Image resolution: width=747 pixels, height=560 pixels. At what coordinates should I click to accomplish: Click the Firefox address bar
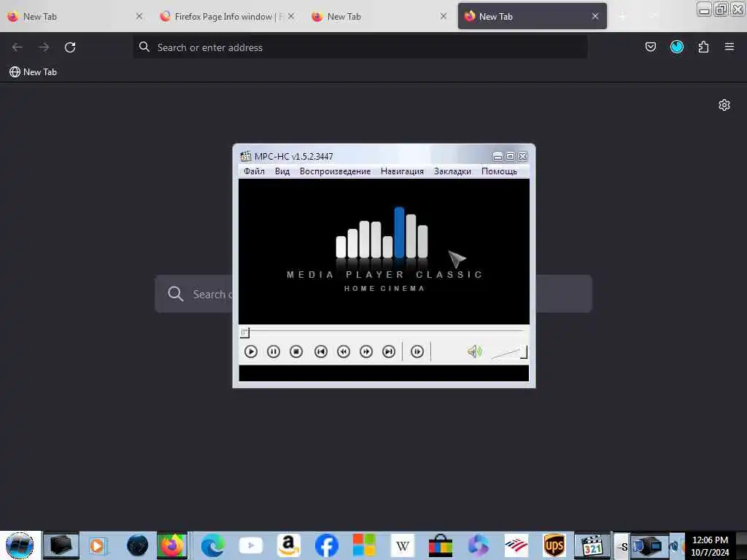coord(360,47)
